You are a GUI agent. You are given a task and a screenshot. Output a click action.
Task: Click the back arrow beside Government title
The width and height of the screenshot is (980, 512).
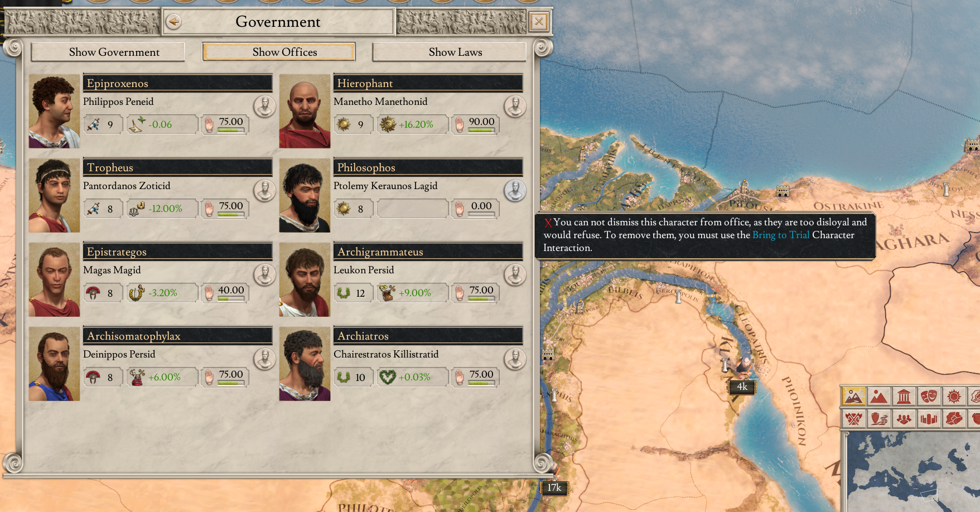point(174,22)
